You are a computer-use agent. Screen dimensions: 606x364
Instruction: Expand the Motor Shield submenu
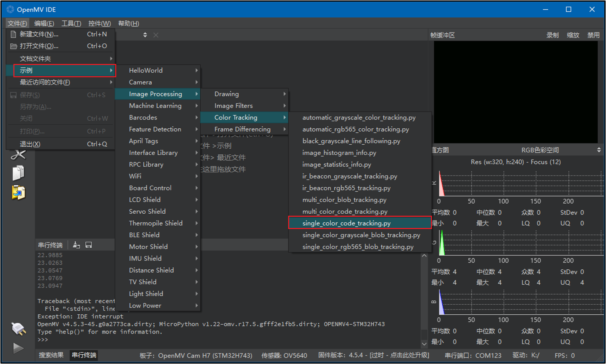pos(158,247)
